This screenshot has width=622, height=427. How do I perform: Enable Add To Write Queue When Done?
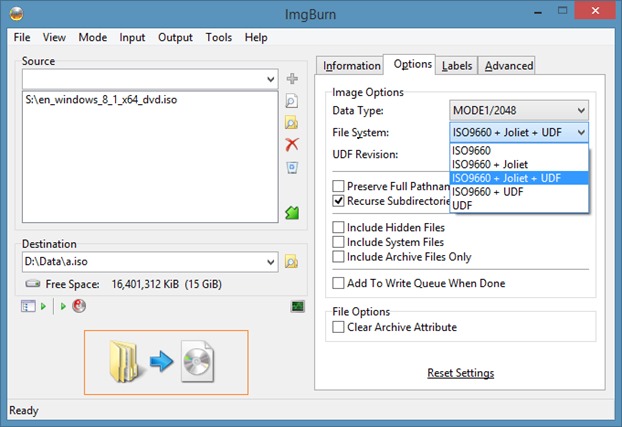point(338,283)
